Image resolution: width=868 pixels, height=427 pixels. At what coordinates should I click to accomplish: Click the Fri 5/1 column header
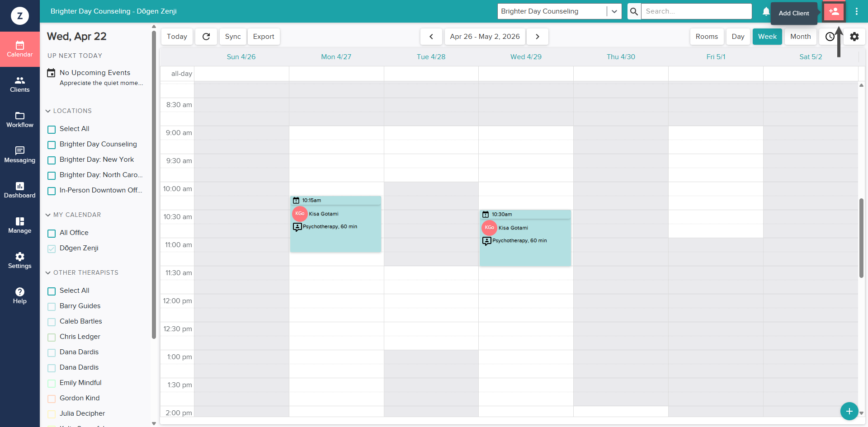(x=716, y=57)
